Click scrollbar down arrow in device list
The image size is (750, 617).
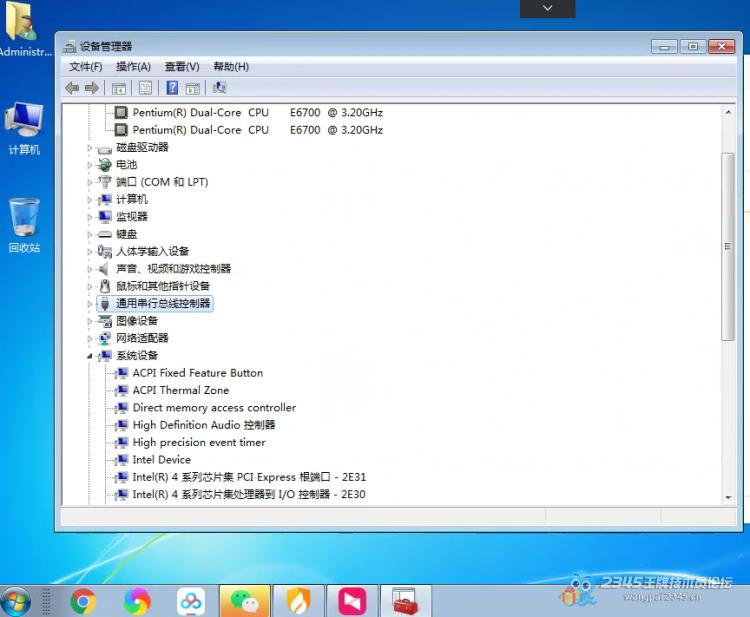728,497
